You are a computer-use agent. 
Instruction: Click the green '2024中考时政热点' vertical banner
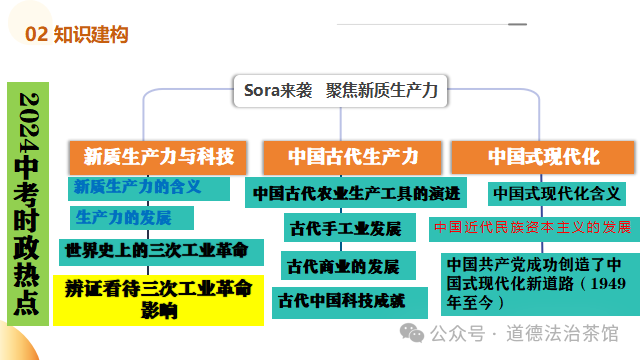pyautogui.click(x=28, y=204)
